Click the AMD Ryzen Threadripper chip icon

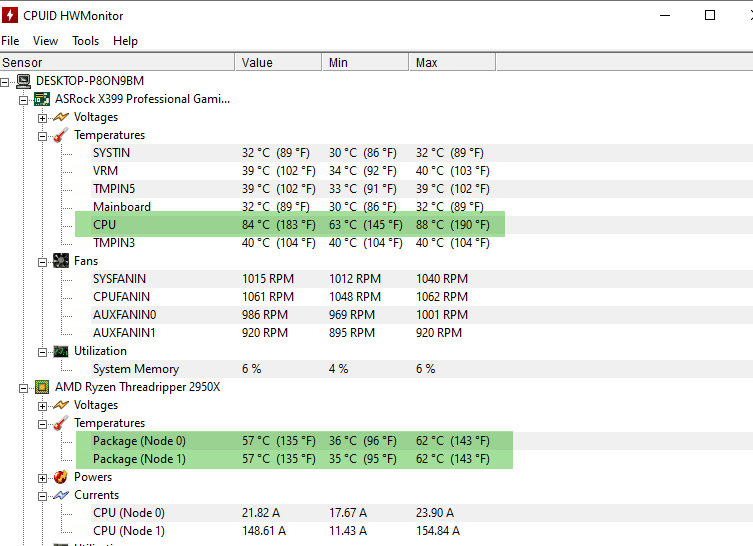pos(42,387)
